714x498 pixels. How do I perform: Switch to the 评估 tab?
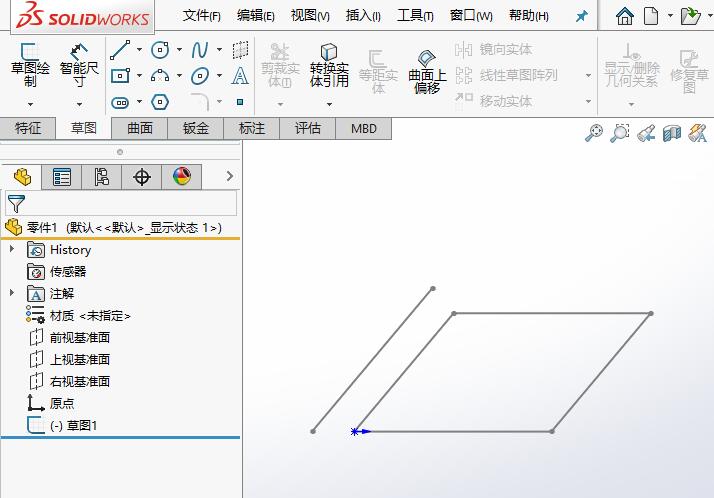[x=308, y=128]
